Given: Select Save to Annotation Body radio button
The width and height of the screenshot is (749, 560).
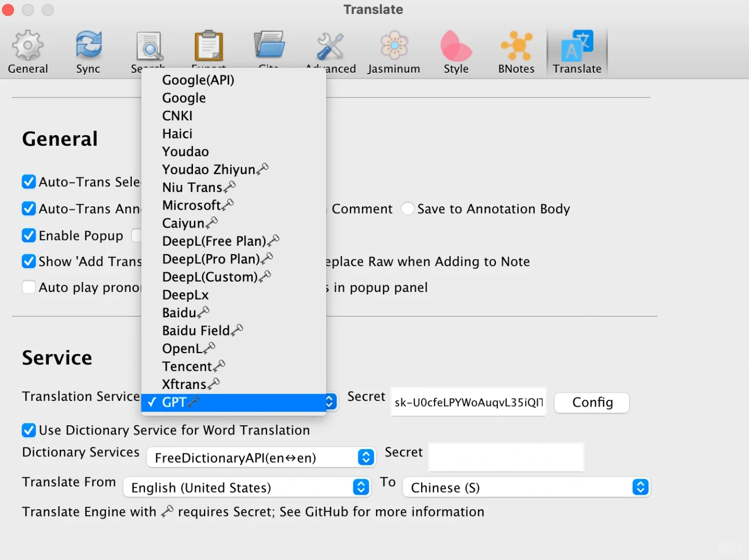Looking at the screenshot, I should coord(408,208).
